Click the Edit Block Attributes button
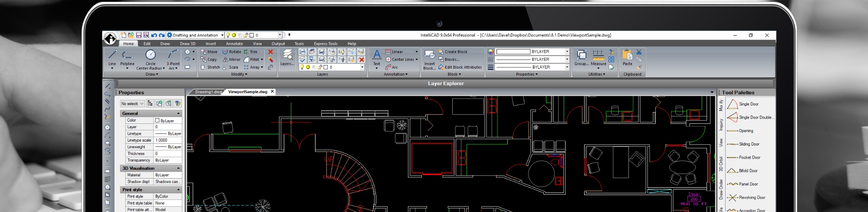Image resolution: width=868 pixels, height=212 pixels. tap(460, 67)
